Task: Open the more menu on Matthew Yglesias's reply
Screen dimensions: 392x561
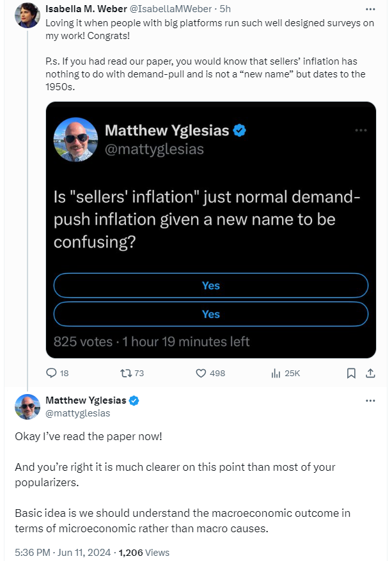Action: pos(370,400)
